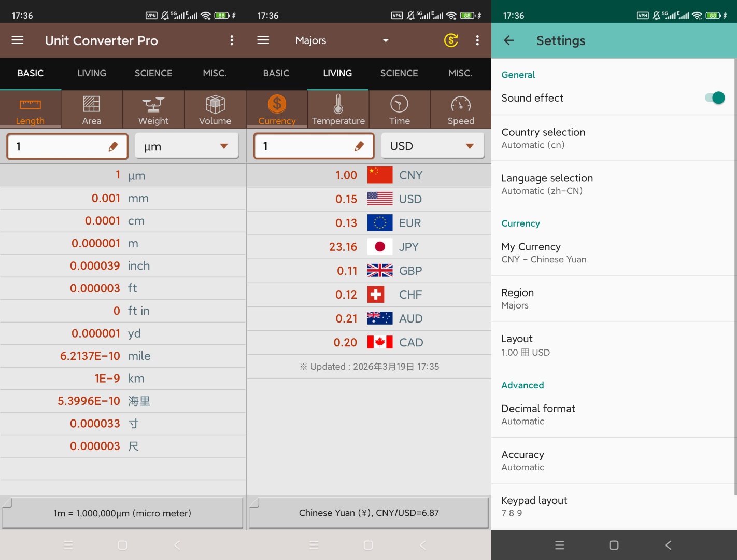The width and height of the screenshot is (737, 560).
Task: Tap the US flag for USD
Action: pos(380,199)
